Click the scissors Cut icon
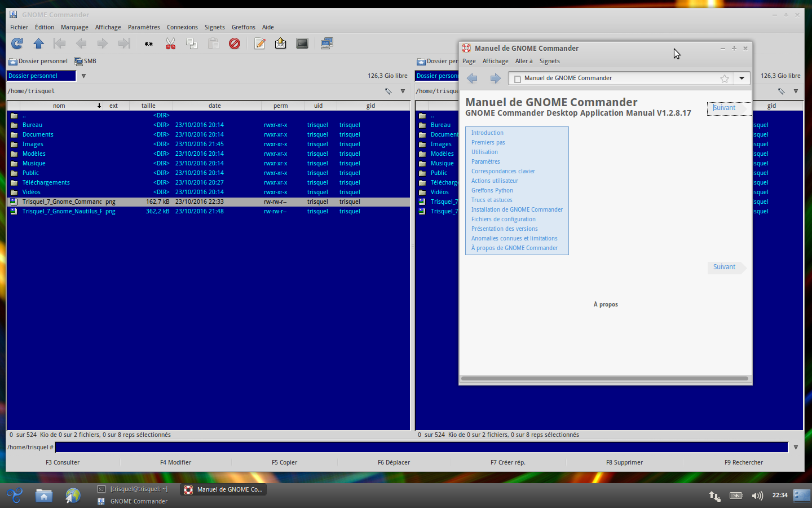 170,43
